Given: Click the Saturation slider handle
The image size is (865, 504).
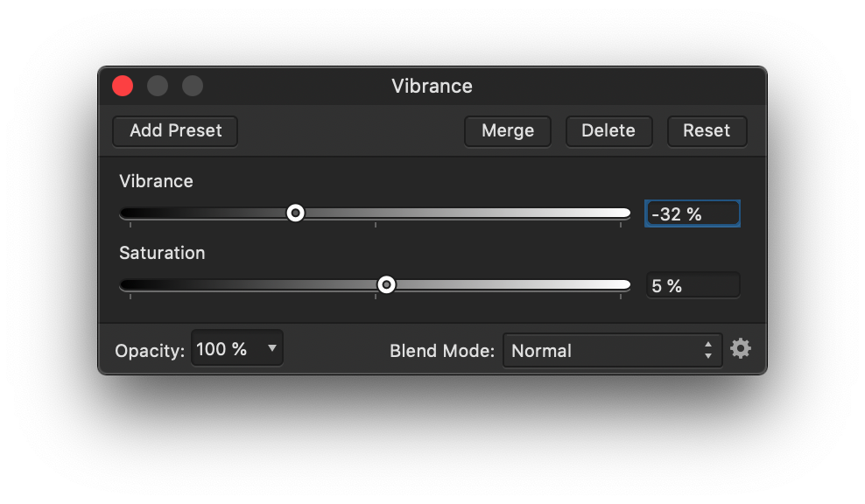Looking at the screenshot, I should click(386, 285).
